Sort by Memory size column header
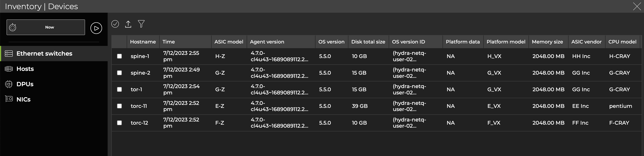The width and height of the screenshot is (644, 156). coord(547,42)
